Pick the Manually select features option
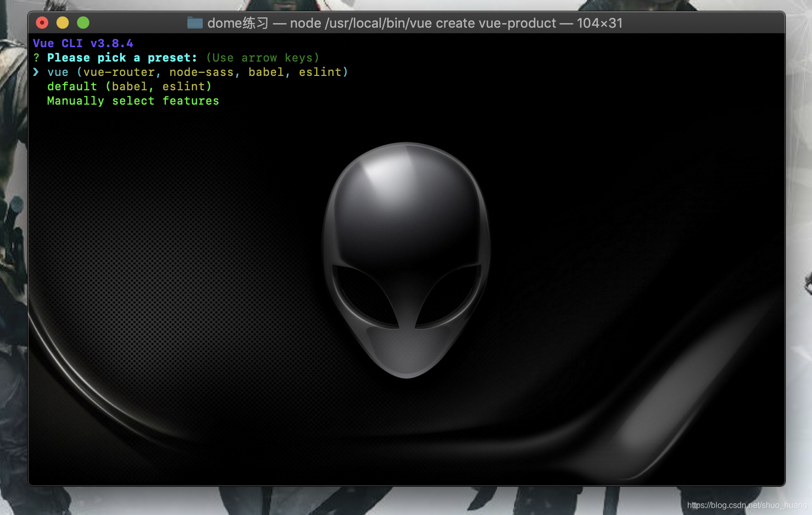Screen dimensions: 812x515 (x=133, y=101)
